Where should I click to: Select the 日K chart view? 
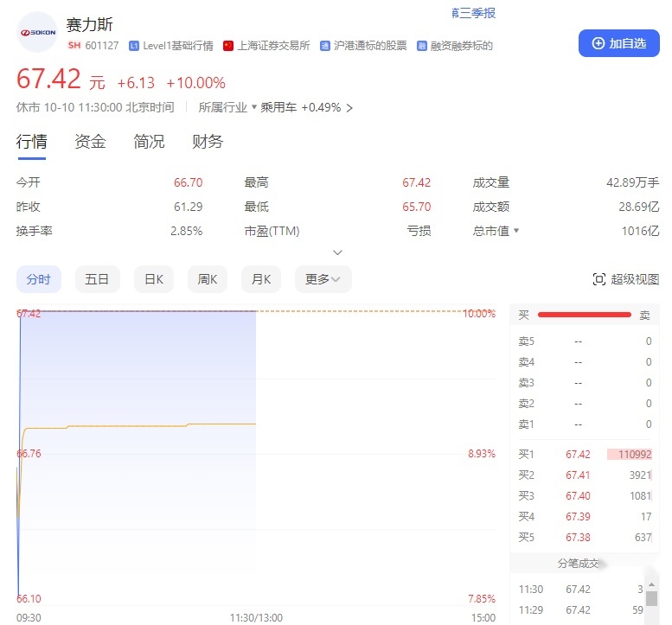point(154,279)
